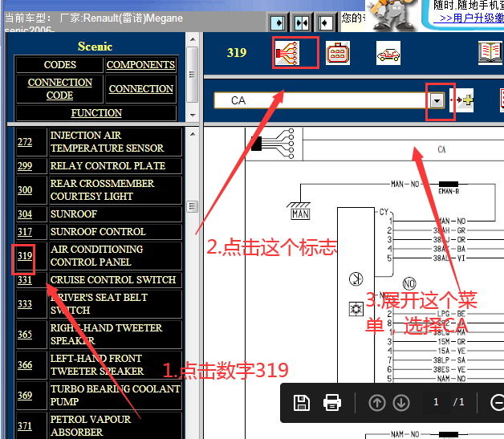Click the user upgrade link at top right
Viewport: 504px width, 439px height.
469,18
